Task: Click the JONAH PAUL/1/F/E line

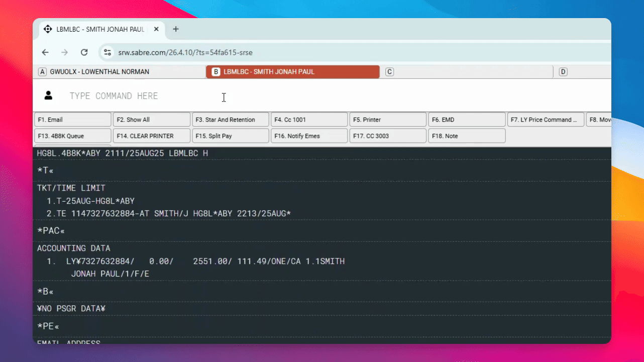Action: tap(110, 274)
